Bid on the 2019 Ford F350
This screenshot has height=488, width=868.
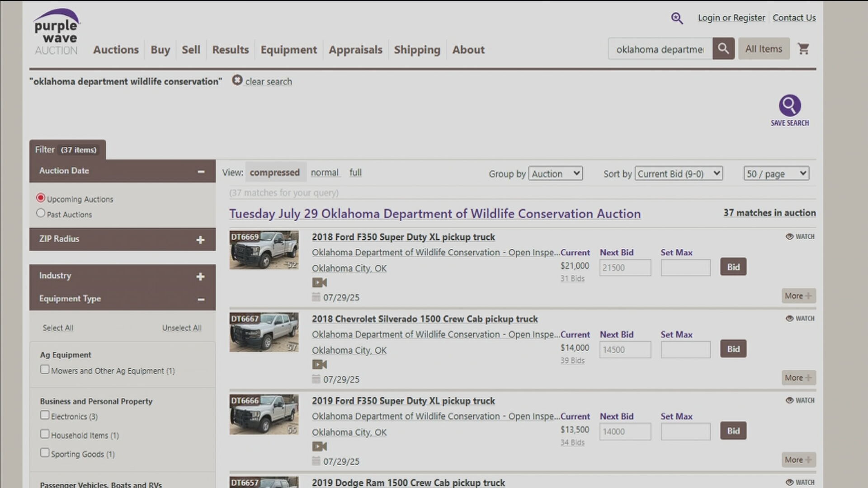[733, 431]
